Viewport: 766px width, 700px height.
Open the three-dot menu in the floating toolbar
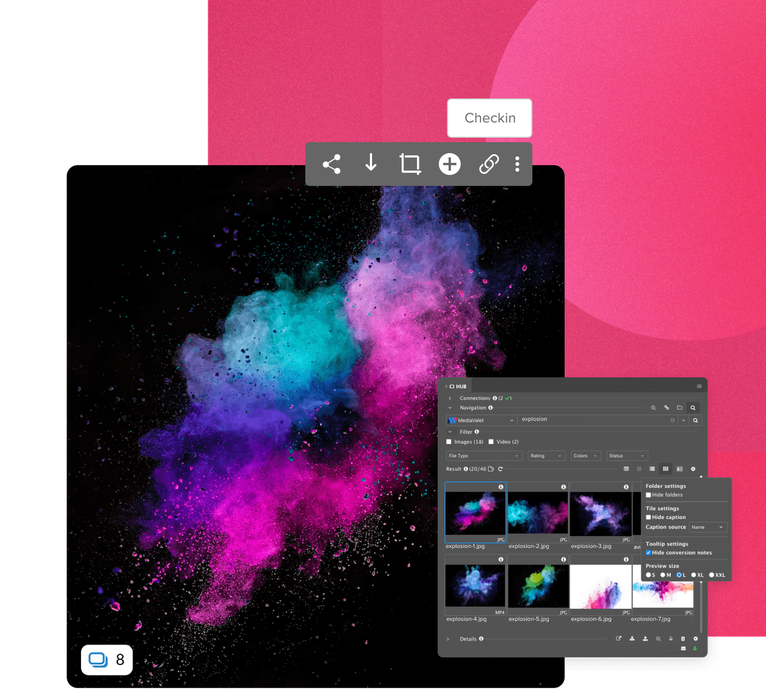pos(517,164)
